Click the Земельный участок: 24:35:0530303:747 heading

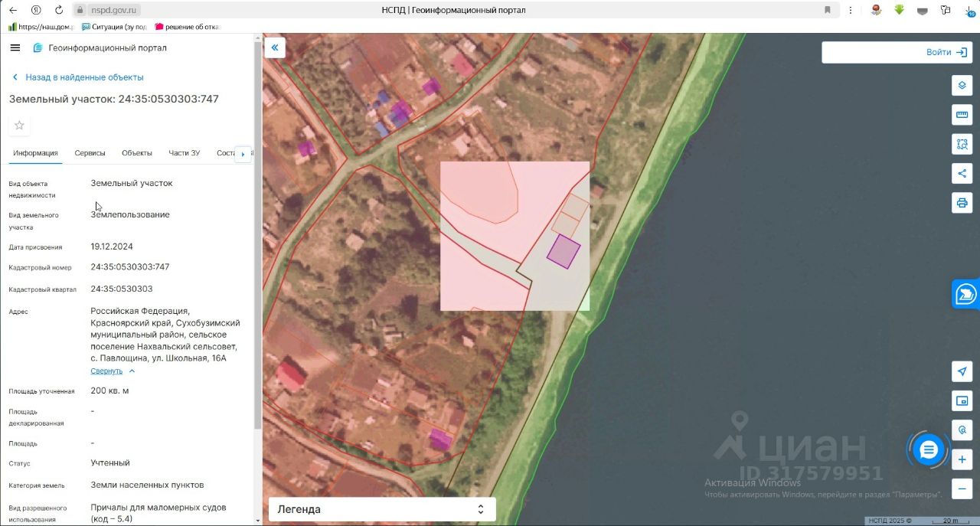click(x=114, y=99)
